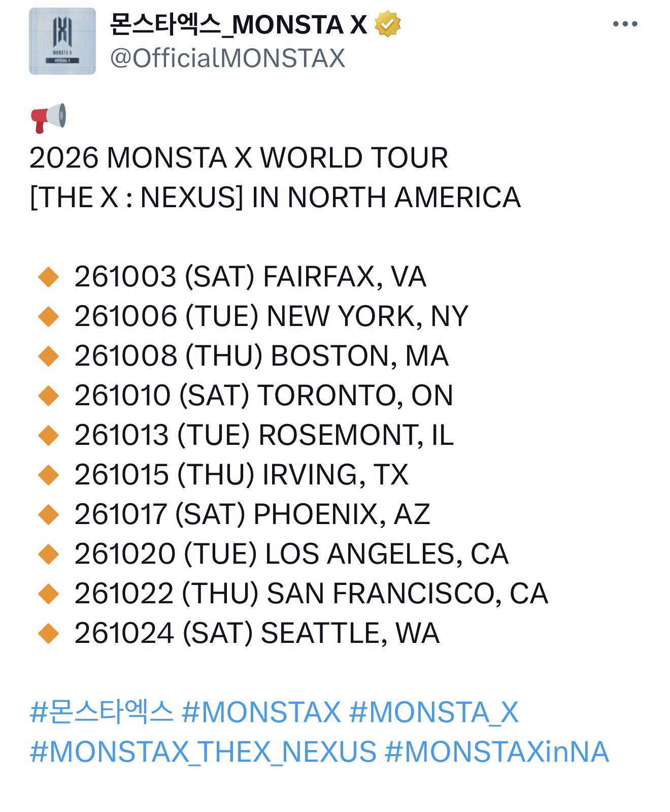Viewport: 670px width, 812px height.
Task: Click the diamond bullet beside Seattle, WA
Action: (x=49, y=633)
